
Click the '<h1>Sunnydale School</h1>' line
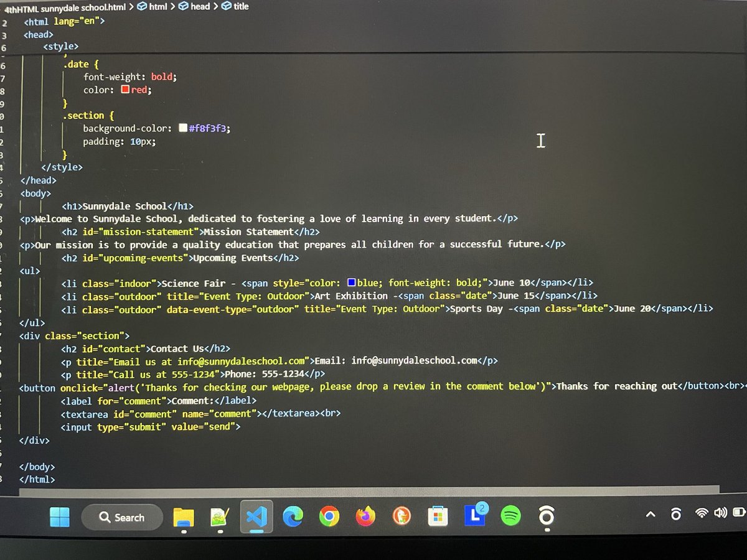tap(128, 206)
